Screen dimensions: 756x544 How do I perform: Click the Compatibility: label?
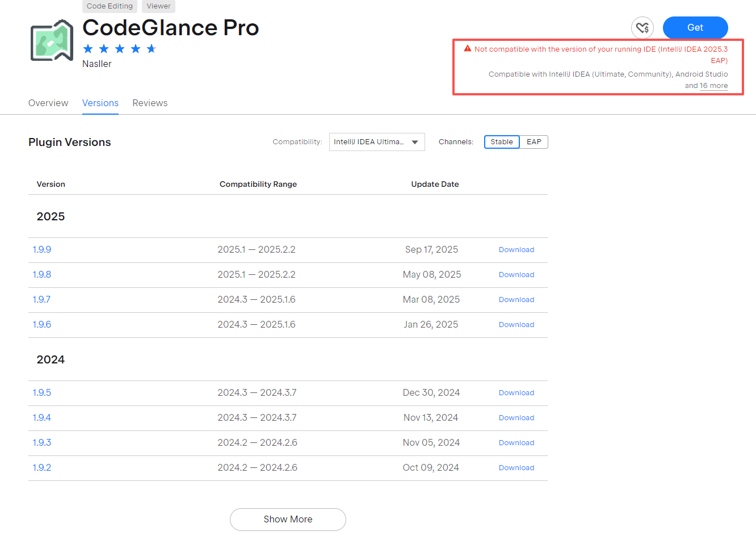[297, 142]
